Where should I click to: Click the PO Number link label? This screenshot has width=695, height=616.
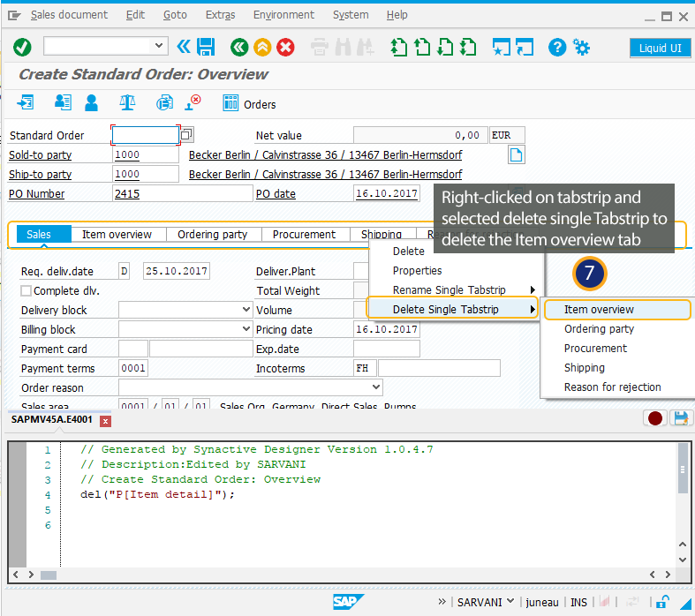37,194
